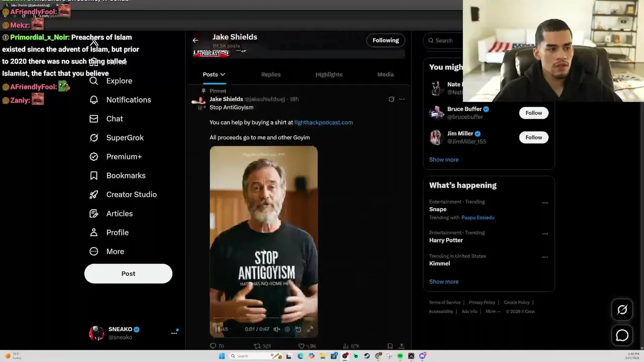
Task: Open the pinned post's three-dot menu
Action: pyautogui.click(x=401, y=99)
